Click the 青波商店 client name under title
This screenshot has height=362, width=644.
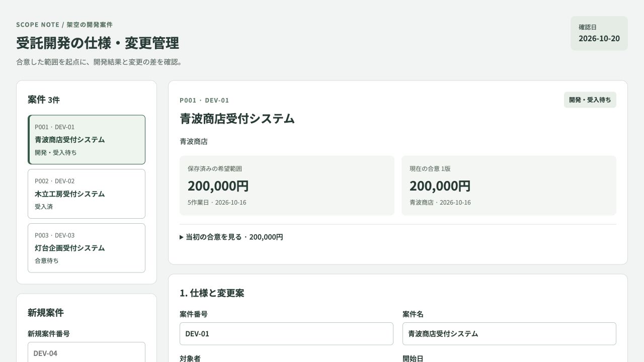[x=194, y=142]
